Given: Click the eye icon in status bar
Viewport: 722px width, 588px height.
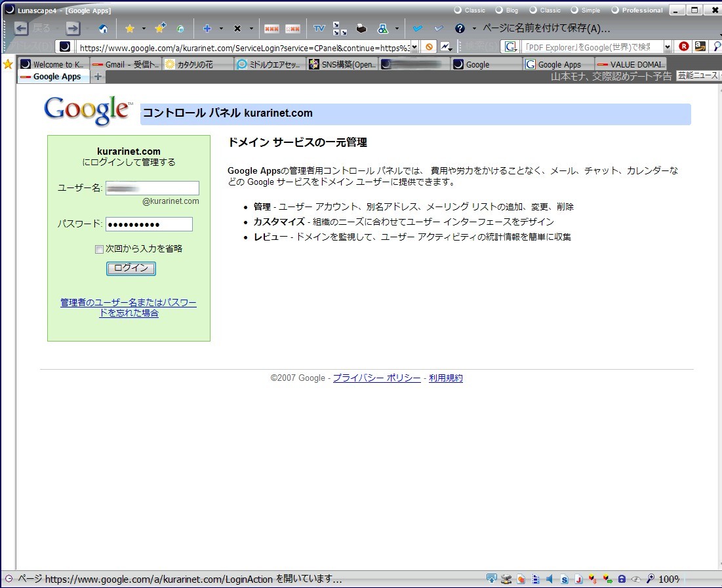Looking at the screenshot, I should 636,579.
